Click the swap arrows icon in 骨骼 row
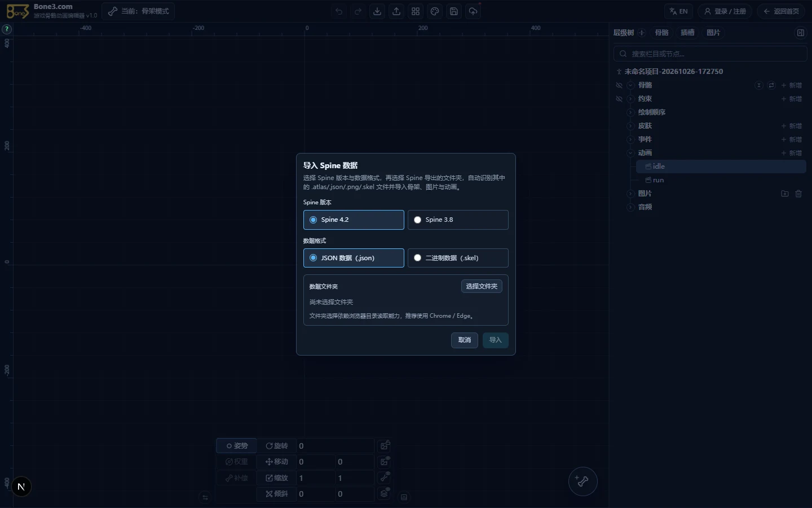 click(771, 85)
